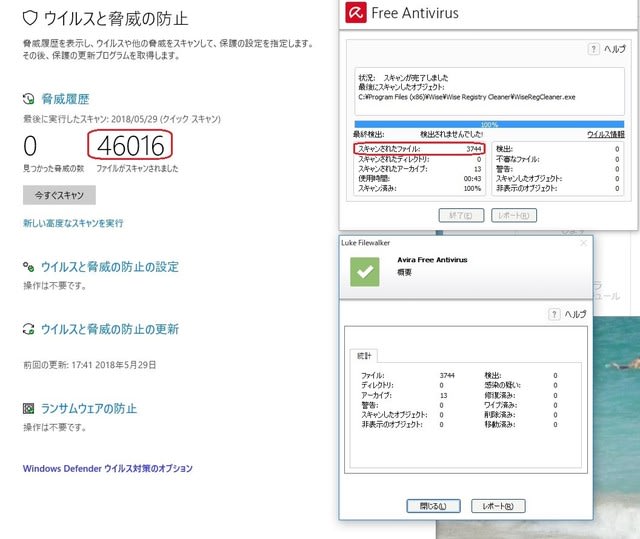Click the refresh icon beside ウイルスと脅威の防止の更新
The image size is (640, 539).
click(x=28, y=329)
